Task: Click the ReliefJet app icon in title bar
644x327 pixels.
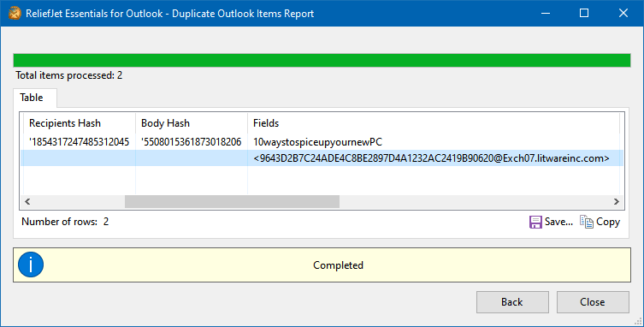Action: (x=15, y=13)
